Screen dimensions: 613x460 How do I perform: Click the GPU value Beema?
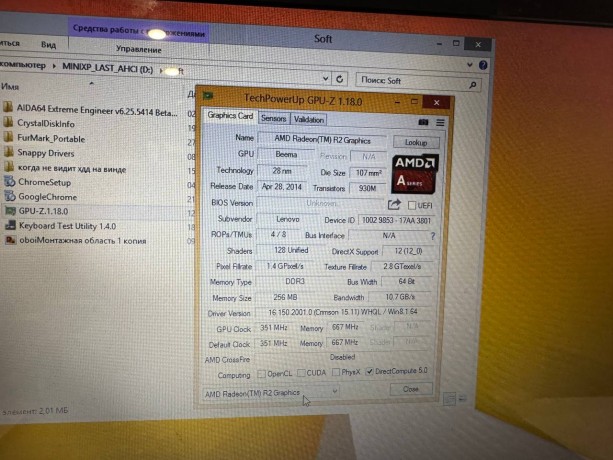pos(286,154)
